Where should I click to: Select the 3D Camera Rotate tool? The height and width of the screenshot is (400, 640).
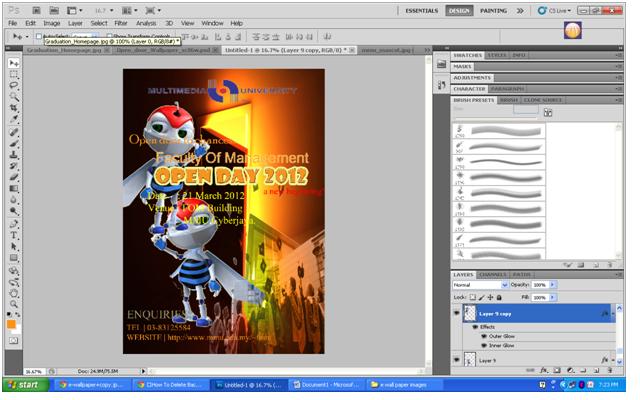tap(14, 282)
